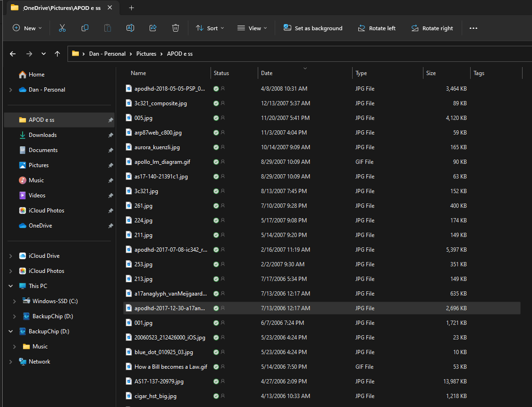Viewport: 532px width, 407px height.
Task: Expand the iCloud Drive tree node
Action: click(x=11, y=256)
